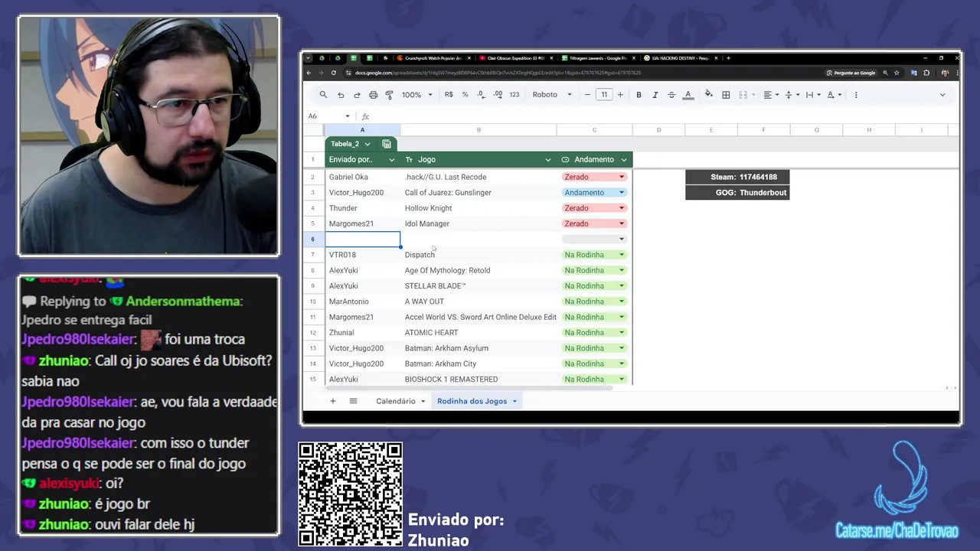The image size is (980, 551).
Task: Increase font size with plus
Action: [x=620, y=95]
